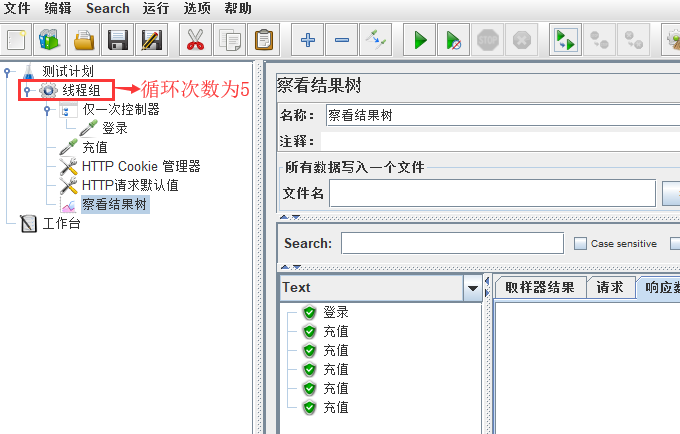Image resolution: width=680 pixels, height=434 pixels.
Task: Save the test plan with floppy icon
Action: pos(118,41)
